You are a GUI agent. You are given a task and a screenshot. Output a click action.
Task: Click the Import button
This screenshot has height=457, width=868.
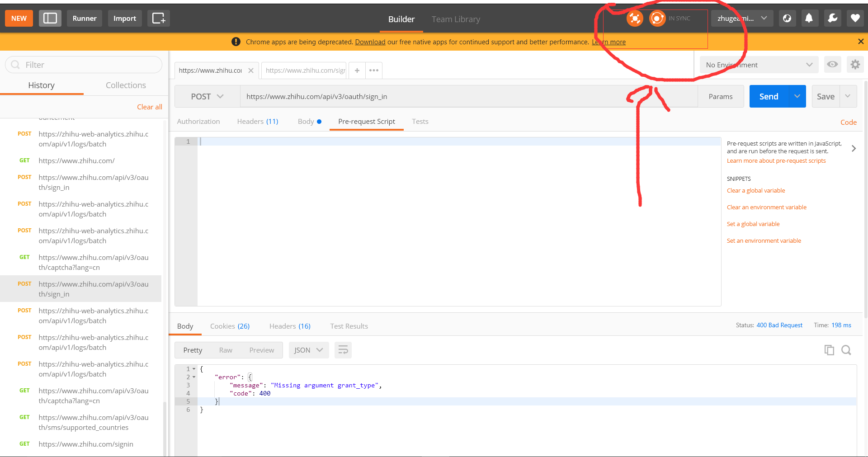pyautogui.click(x=125, y=18)
